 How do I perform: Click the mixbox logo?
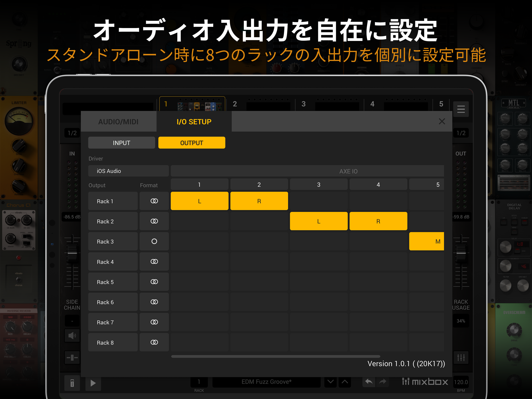click(x=425, y=382)
